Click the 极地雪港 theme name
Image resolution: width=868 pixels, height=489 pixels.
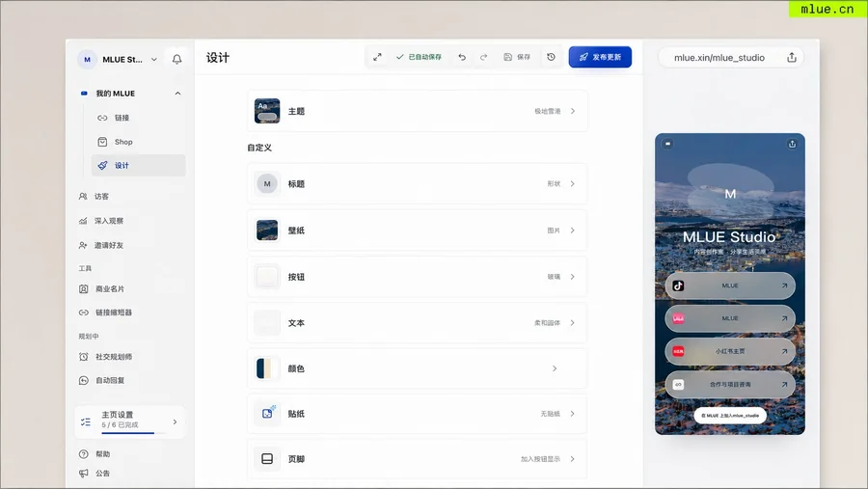click(x=548, y=111)
